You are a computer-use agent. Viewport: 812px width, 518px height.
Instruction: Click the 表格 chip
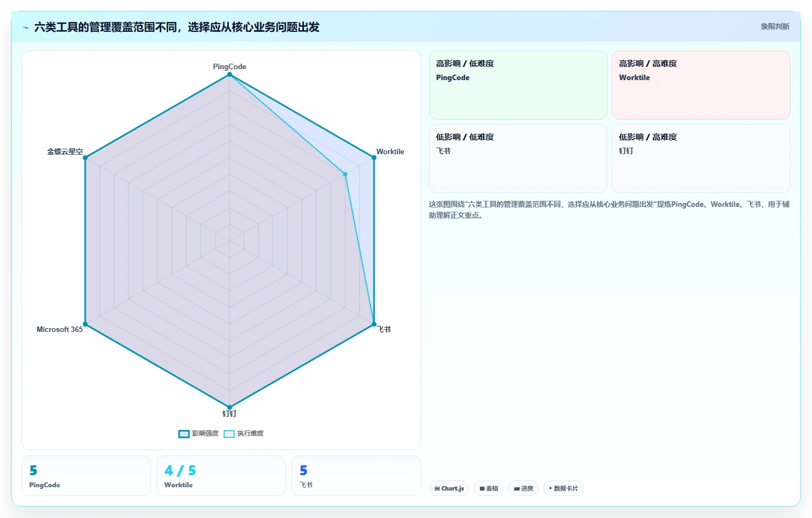point(489,488)
